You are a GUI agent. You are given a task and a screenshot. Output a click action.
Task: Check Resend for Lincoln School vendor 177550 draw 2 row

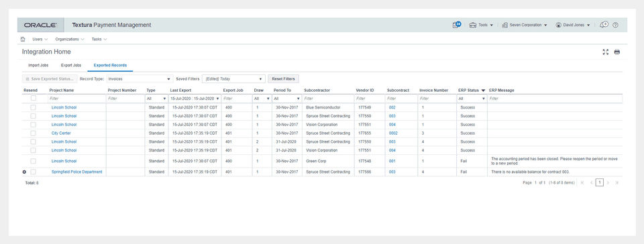tap(34, 142)
